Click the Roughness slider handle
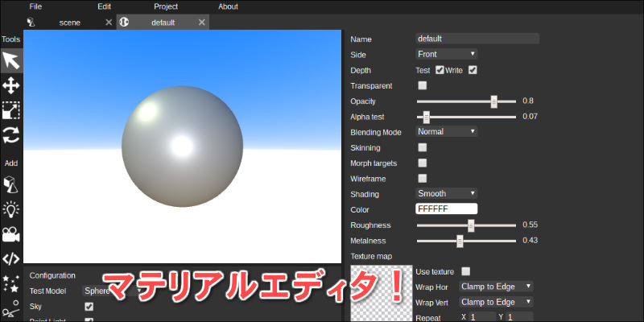Viewport: 644px width, 322px height. tap(471, 225)
